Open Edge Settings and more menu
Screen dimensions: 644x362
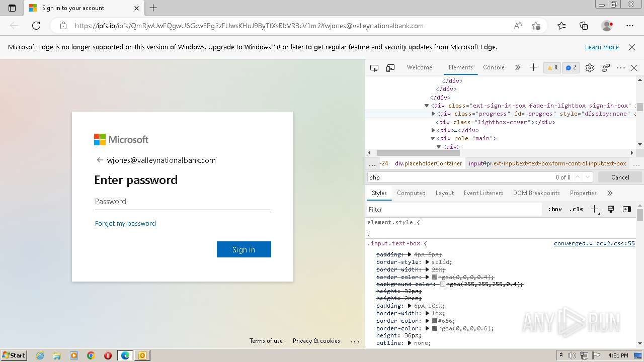(630, 26)
